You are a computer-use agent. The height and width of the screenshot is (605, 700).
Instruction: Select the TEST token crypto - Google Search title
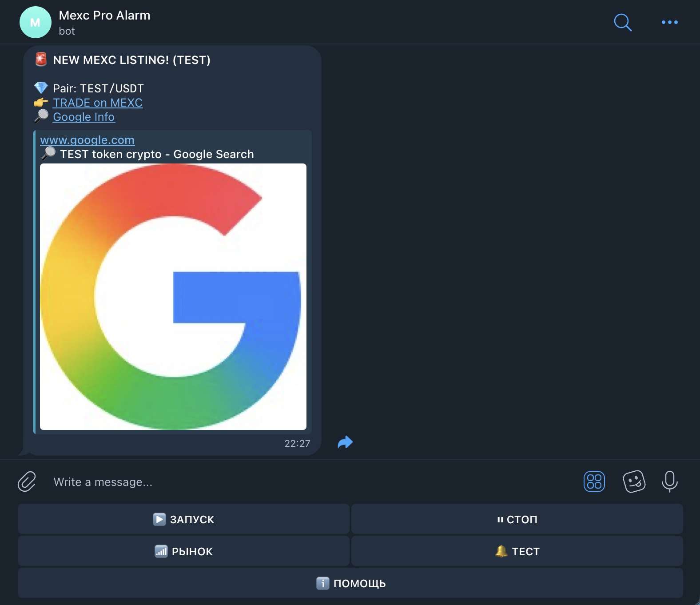[x=157, y=154]
